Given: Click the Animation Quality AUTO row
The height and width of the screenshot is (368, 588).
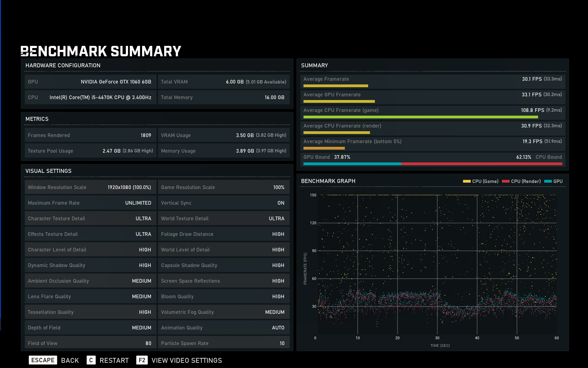Looking at the screenshot, I should 224,328.
